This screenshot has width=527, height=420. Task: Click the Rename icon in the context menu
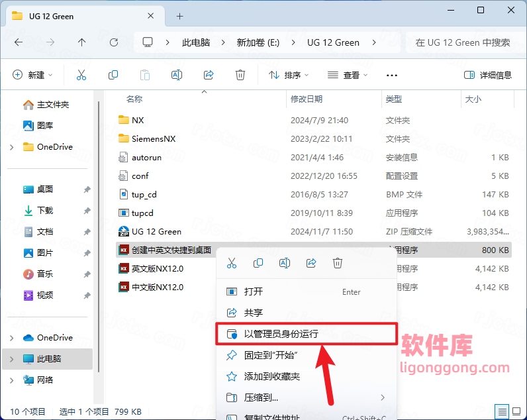click(x=285, y=263)
